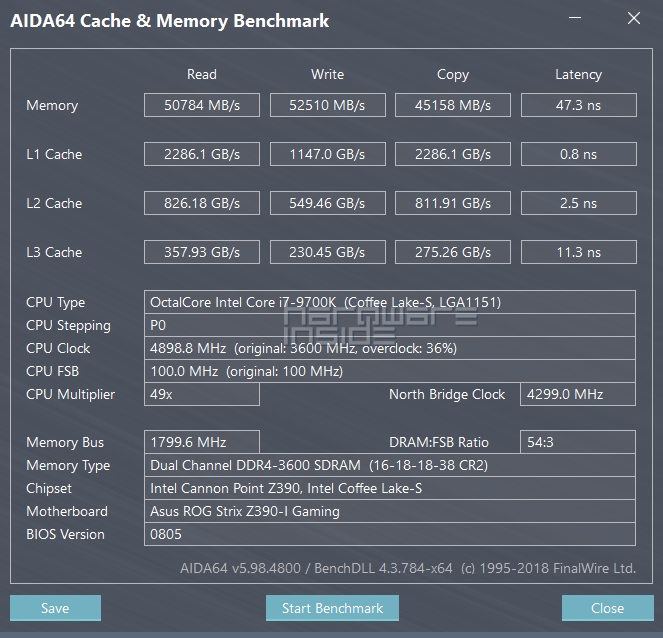Click the L1 Cache Read result

click(x=202, y=154)
